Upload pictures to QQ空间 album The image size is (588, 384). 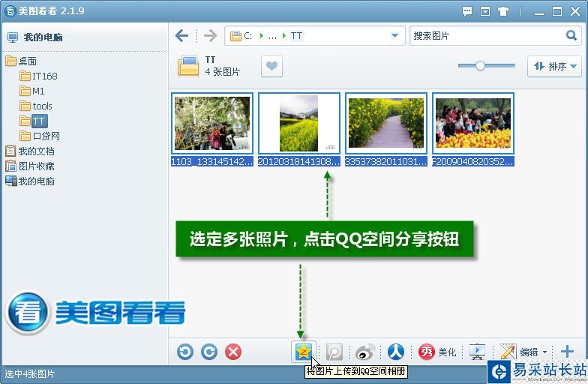click(x=303, y=352)
